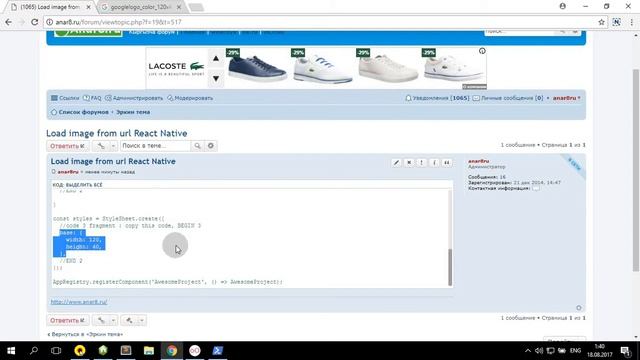Click the page vertical scrollbar
Viewport: 640px width, 360px height.
(636, 169)
